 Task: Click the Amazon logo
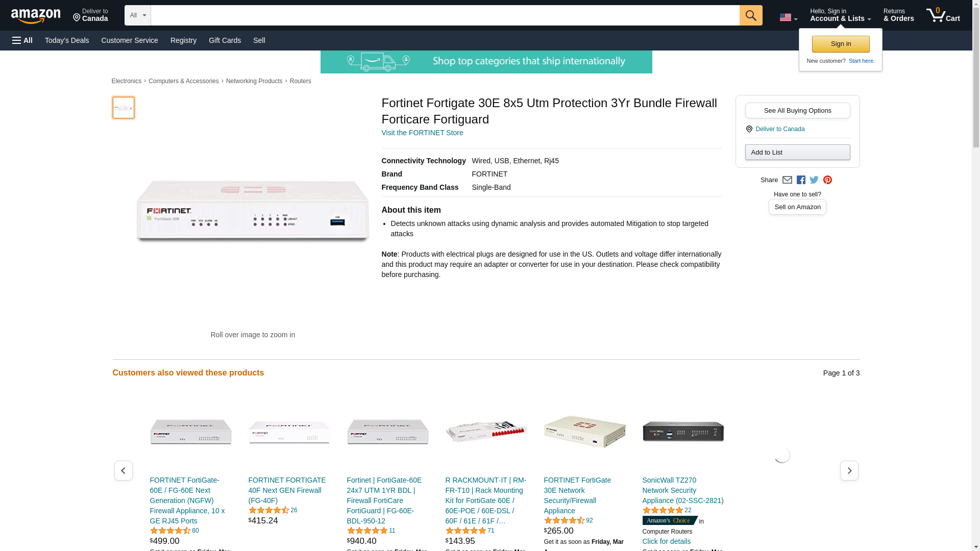(x=36, y=16)
